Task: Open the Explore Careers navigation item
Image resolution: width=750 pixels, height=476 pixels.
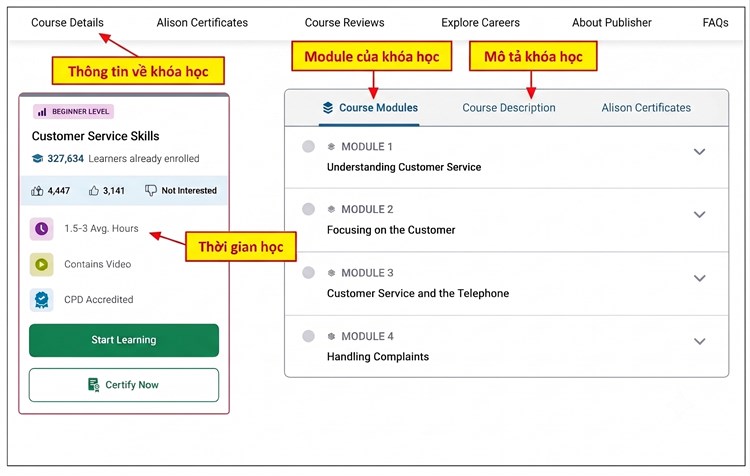Action: 480,22
